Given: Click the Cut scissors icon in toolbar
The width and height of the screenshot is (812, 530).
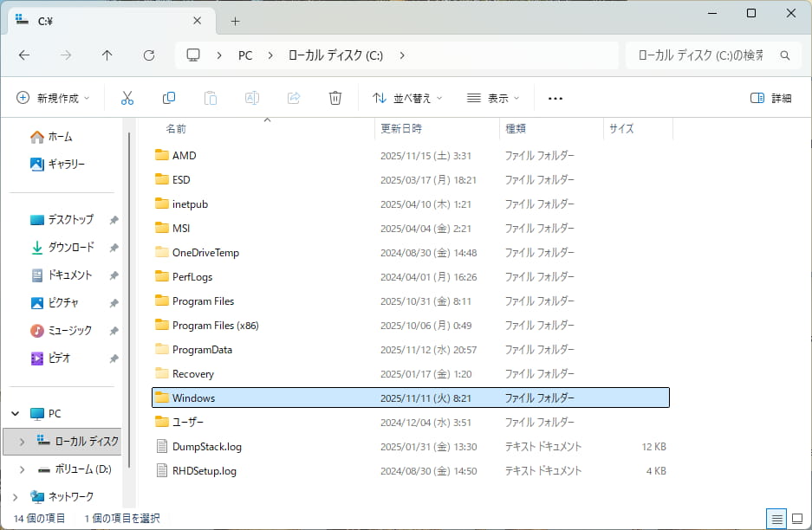Looking at the screenshot, I should (127, 98).
